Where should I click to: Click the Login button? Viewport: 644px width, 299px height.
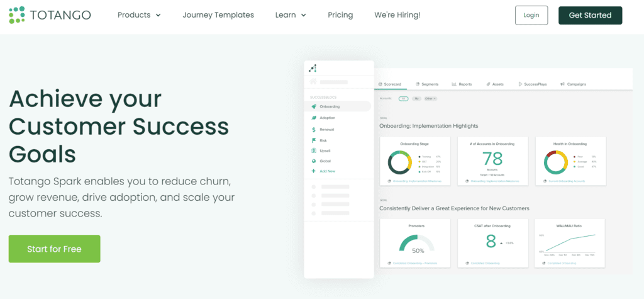pos(531,15)
